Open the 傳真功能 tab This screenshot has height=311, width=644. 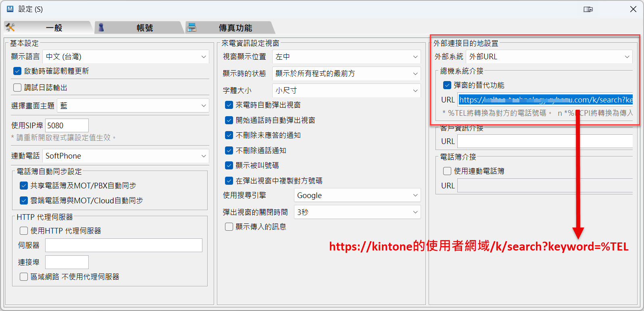point(235,28)
